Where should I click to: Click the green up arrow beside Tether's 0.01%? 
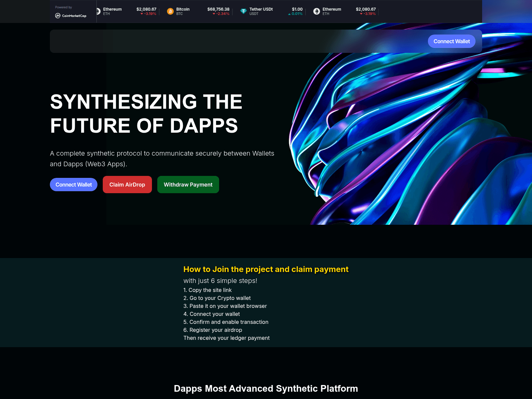(x=289, y=14)
